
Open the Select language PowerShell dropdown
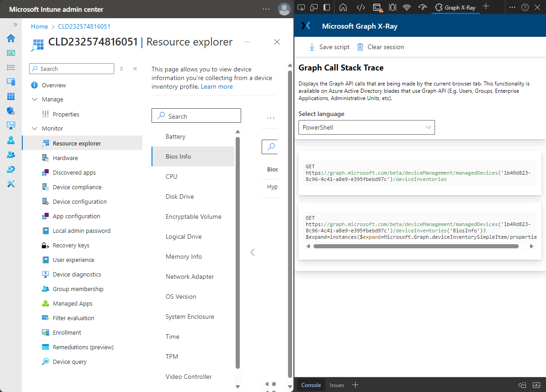(x=366, y=127)
